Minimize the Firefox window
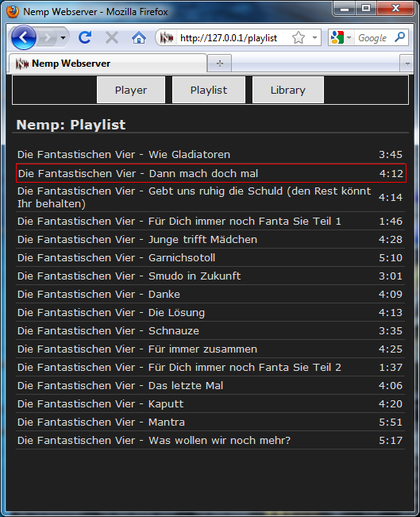 [x=345, y=8]
